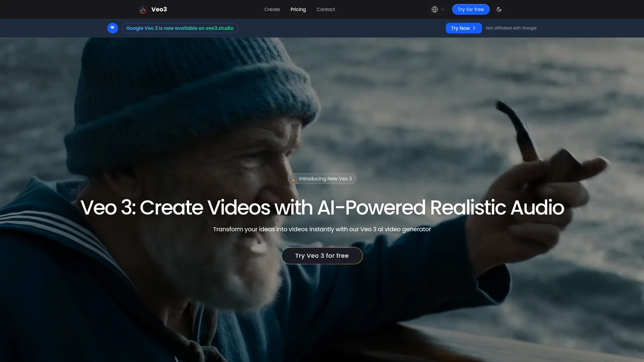Viewport: 644px width, 362px height.
Task: Enable a different site theme via the moon control
Action: 499,9
